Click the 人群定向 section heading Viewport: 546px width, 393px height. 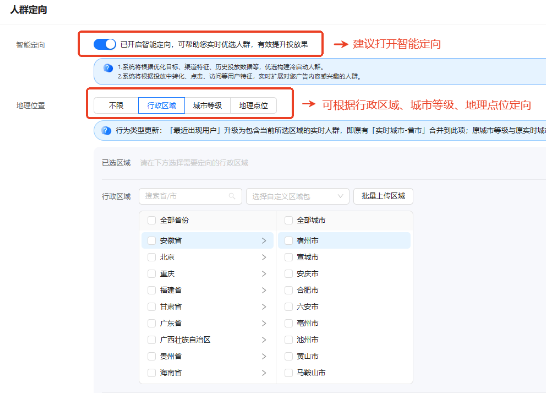(29, 10)
